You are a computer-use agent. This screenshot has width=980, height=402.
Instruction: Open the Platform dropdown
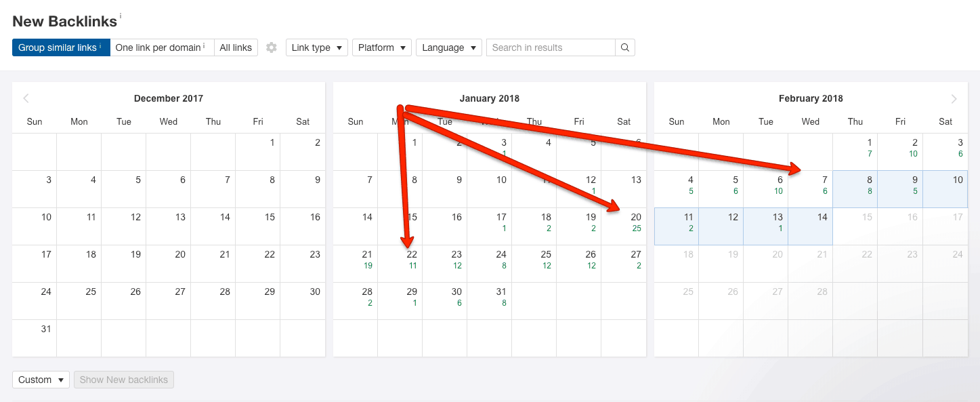point(382,47)
